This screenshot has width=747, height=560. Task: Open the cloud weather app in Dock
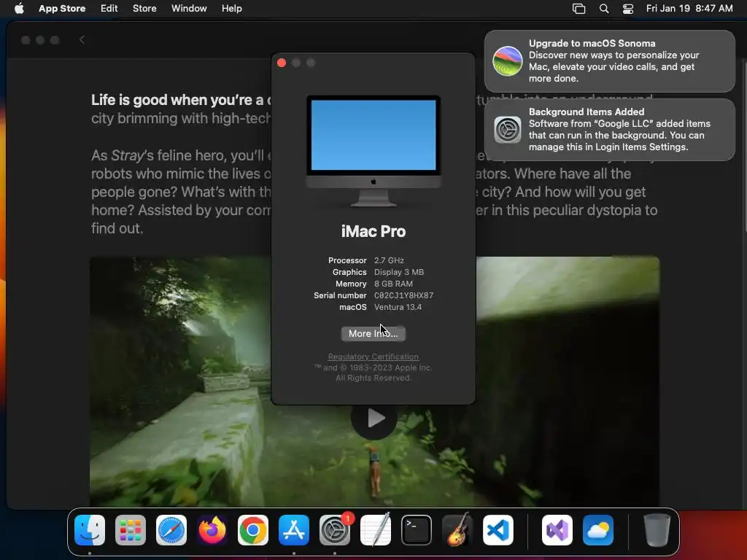pos(598,530)
